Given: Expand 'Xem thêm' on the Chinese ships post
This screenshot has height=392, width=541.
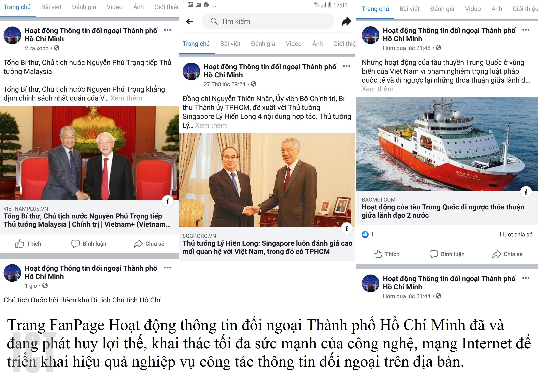Looking at the screenshot, I should 378,89.
